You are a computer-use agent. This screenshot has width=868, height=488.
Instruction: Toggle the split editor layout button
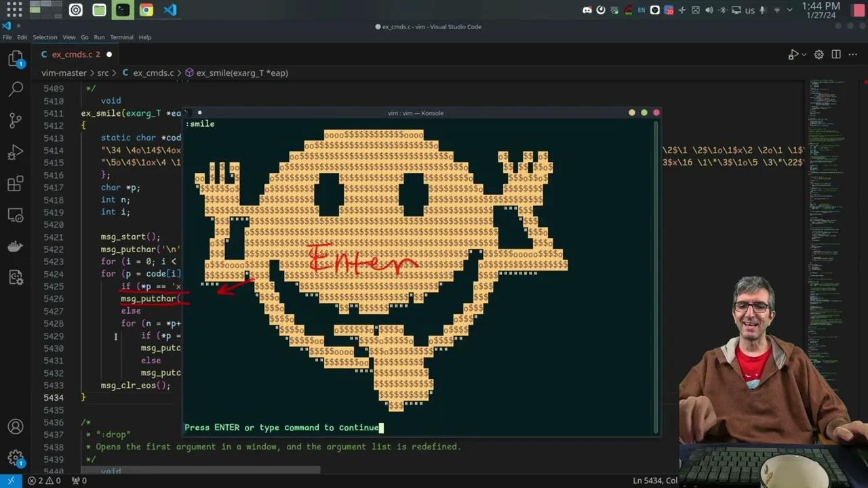(836, 54)
